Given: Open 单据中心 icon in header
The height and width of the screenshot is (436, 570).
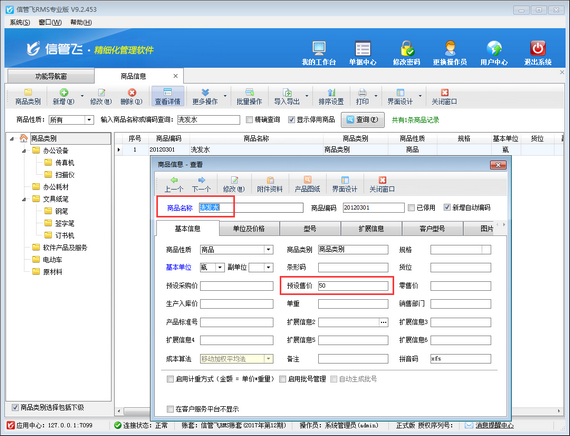Looking at the screenshot, I should point(362,48).
